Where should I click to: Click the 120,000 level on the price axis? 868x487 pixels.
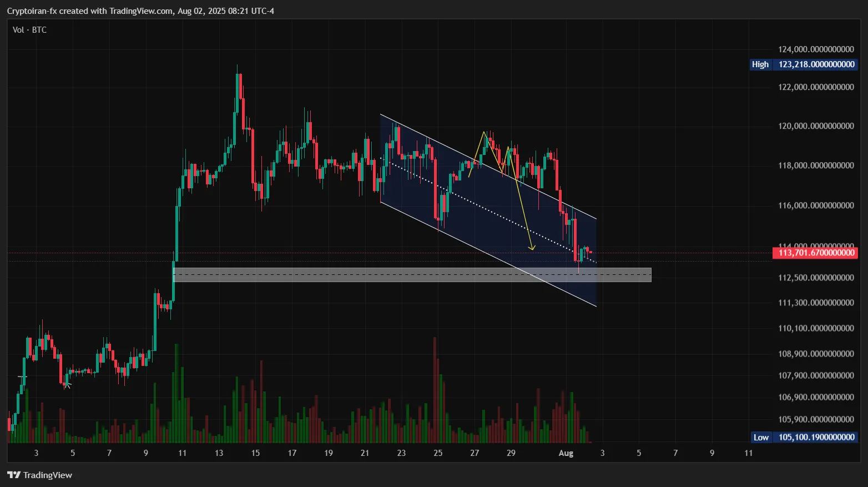click(x=816, y=126)
